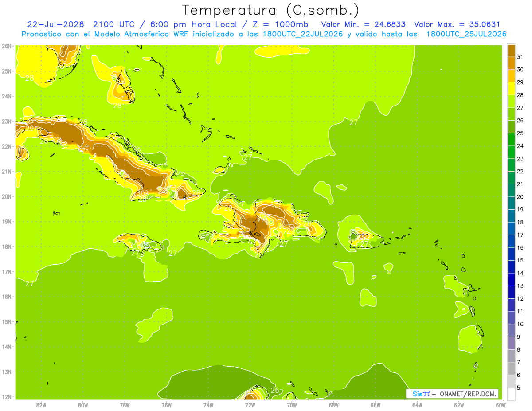532x411 pixels.
Task: Click the "82W" longitude axis label
Action: click(x=41, y=405)
